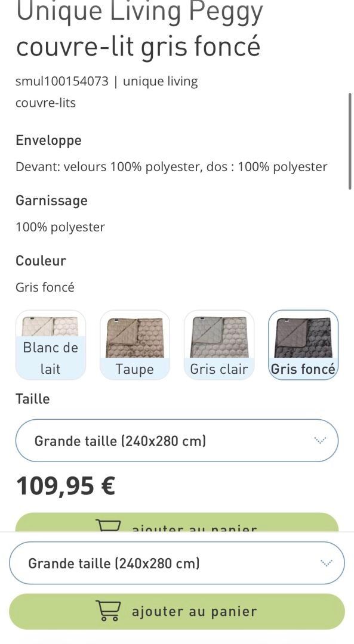Click the bottom ajouter au panier button
Screen dimensions: 354x644
177,611
